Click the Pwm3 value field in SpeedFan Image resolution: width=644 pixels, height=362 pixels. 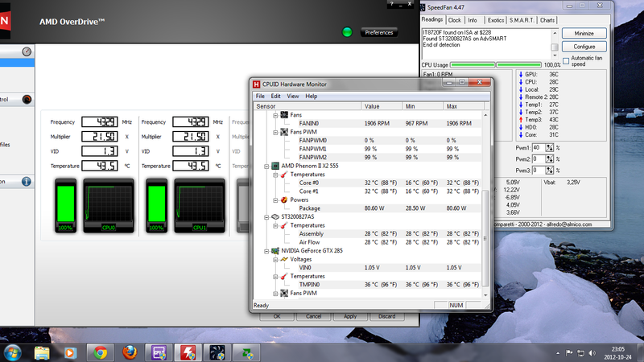point(539,171)
